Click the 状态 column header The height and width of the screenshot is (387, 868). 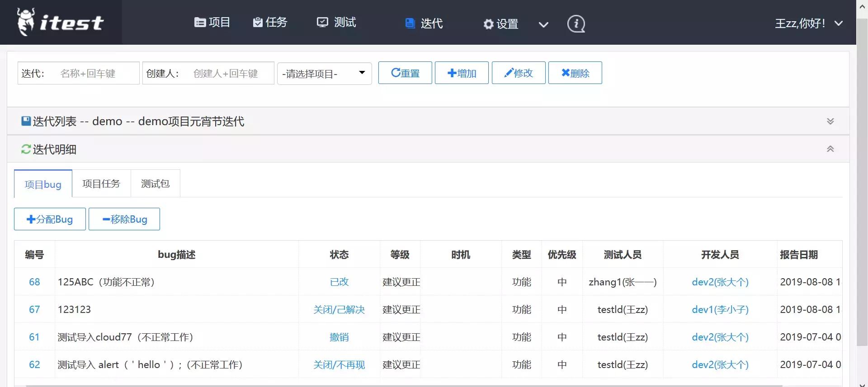click(x=339, y=254)
